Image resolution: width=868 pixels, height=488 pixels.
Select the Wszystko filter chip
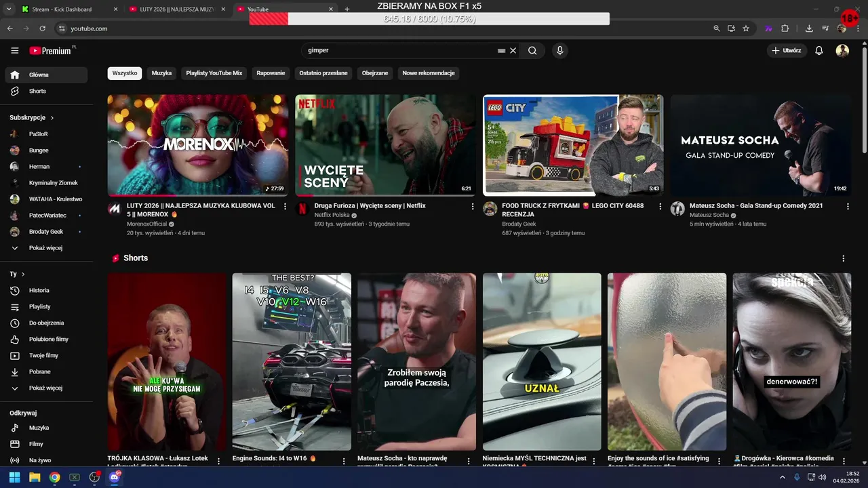[x=125, y=73]
